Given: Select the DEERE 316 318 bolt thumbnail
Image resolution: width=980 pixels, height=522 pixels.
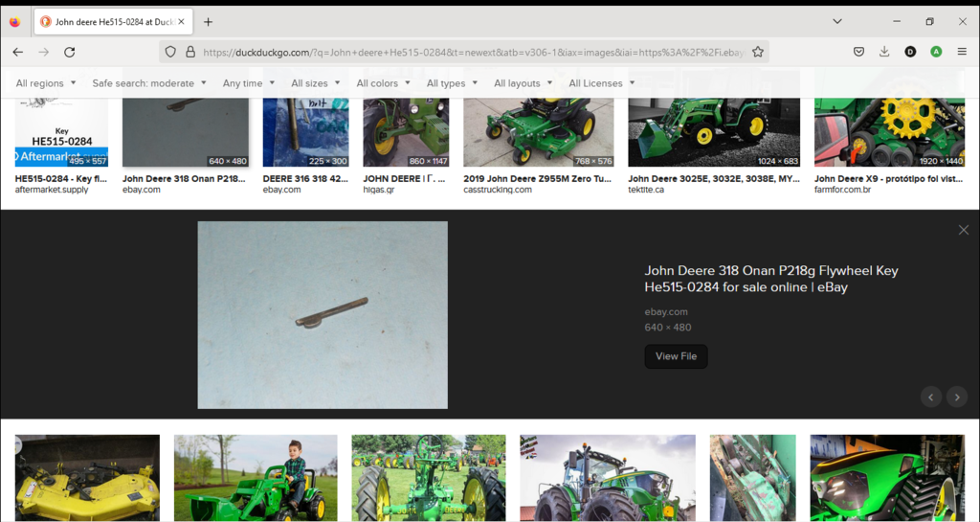Looking at the screenshot, I should (x=305, y=131).
